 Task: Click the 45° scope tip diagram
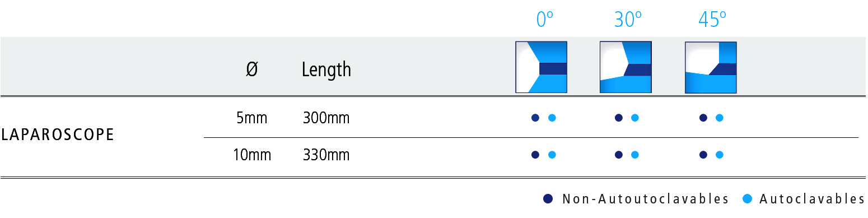(711, 67)
